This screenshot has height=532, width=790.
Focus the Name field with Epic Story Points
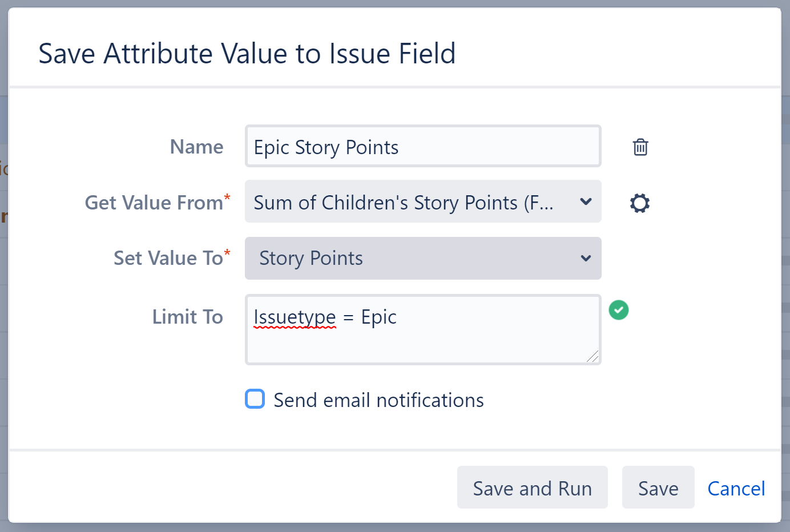click(422, 147)
